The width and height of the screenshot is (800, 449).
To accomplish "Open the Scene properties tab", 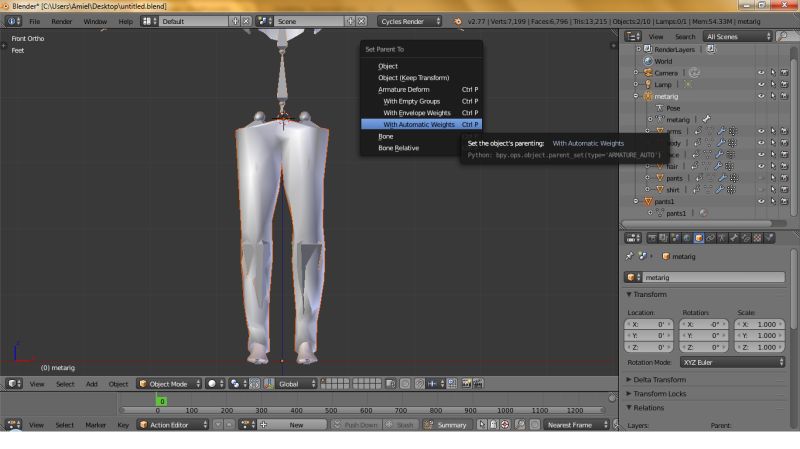I will 676,238.
